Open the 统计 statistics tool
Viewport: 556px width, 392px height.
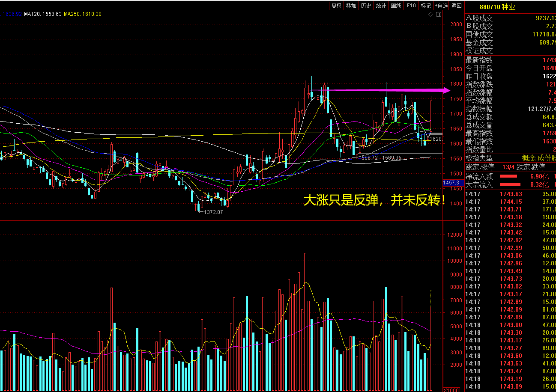[381, 6]
